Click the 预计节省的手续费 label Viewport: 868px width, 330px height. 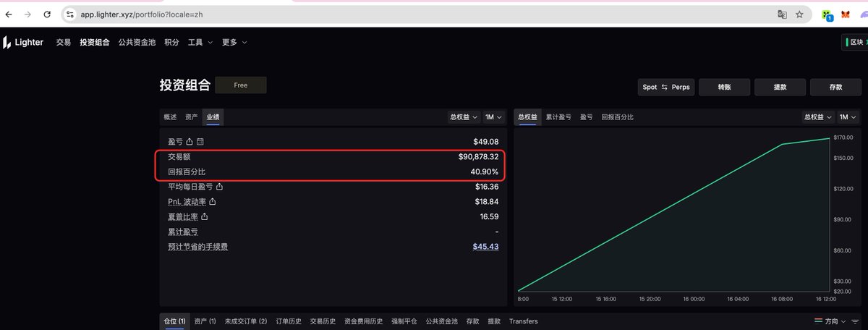click(x=198, y=247)
